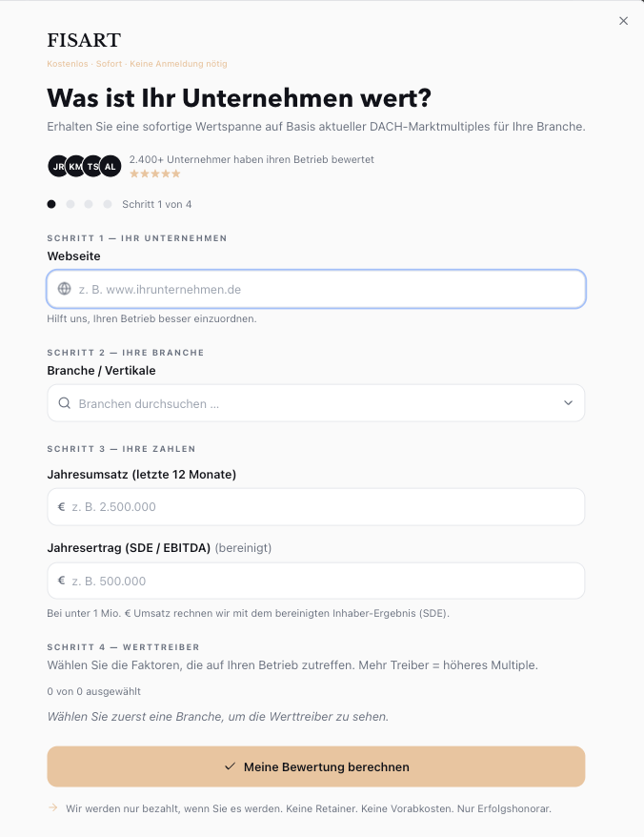Image resolution: width=644 pixels, height=837 pixels.
Task: Click the magnifier icon in Branche search
Action: coord(64,403)
